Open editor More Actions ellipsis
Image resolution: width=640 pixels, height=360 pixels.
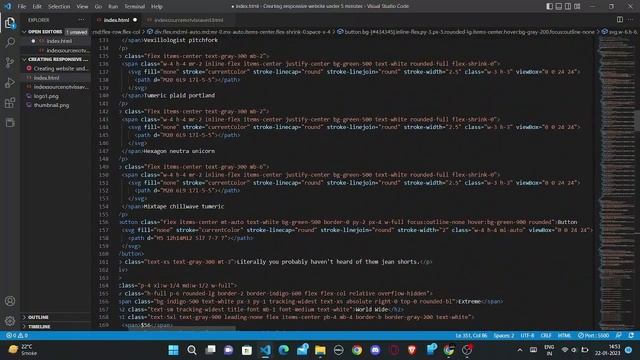pyautogui.click(x=631, y=20)
